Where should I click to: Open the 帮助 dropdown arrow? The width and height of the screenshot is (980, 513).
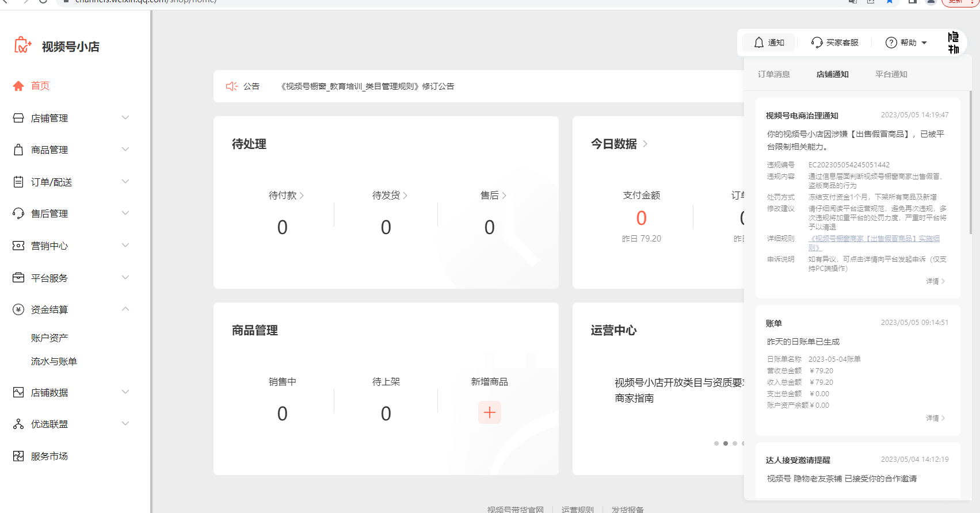click(x=924, y=43)
